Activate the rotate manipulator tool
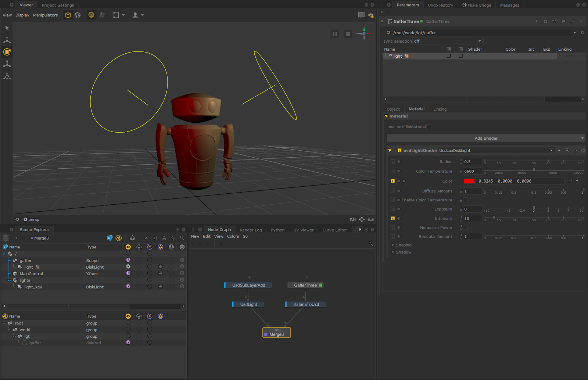Image resolution: width=588 pixels, height=380 pixels. 7,52
